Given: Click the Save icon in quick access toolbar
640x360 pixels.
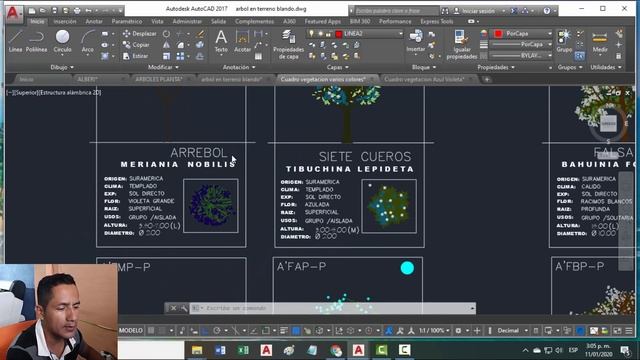Looking at the screenshot, I should (x=54, y=11).
